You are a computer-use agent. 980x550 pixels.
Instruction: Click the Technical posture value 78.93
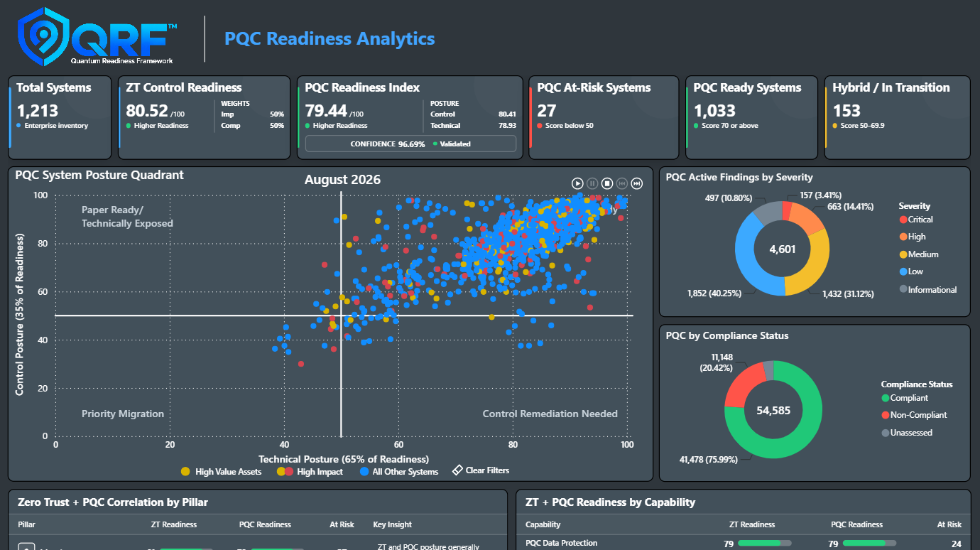pos(507,125)
